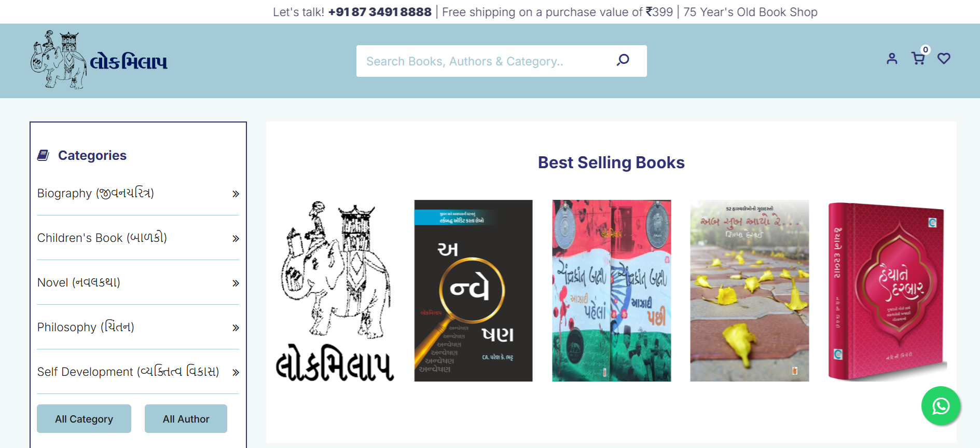Screen dimensions: 980x448
Task: Focus the Search Books, Authors & Category field
Action: point(485,61)
